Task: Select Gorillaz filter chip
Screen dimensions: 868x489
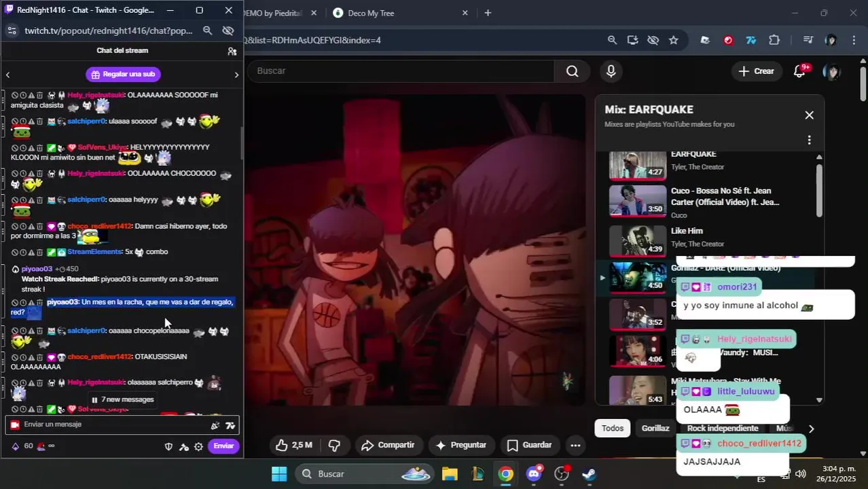Action: [655, 429]
